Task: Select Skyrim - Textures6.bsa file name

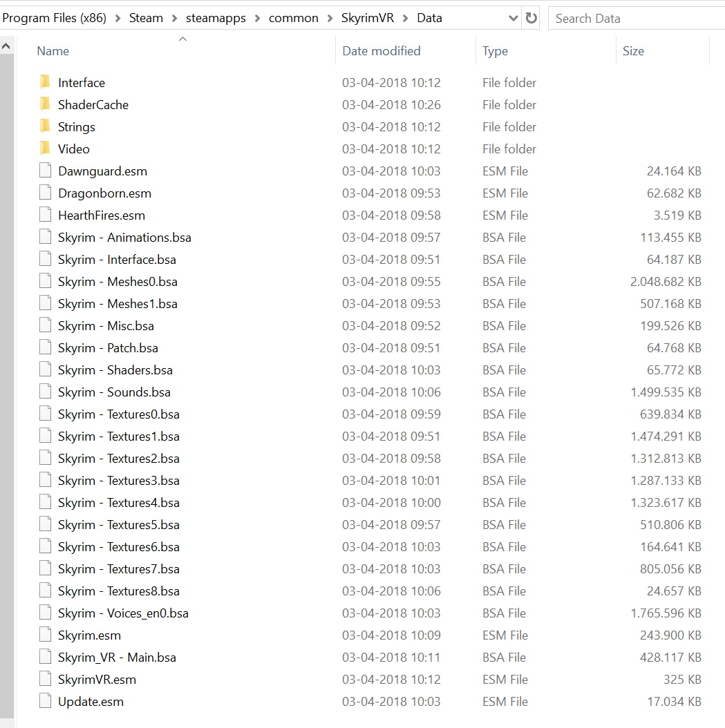Action: coord(118,546)
